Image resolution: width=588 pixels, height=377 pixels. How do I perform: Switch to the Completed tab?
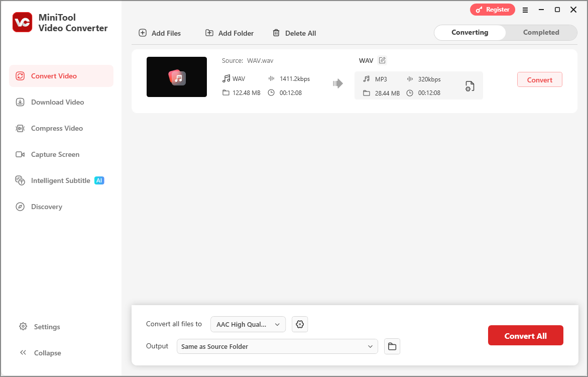point(541,32)
